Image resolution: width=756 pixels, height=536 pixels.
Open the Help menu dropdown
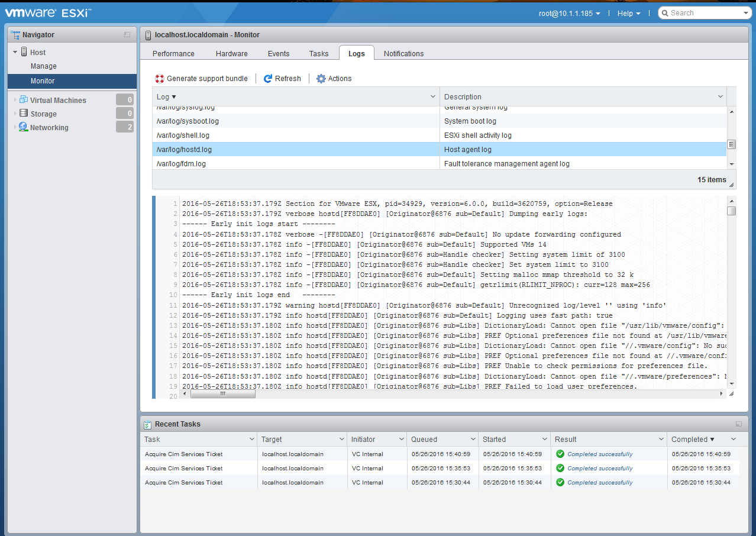pos(628,12)
